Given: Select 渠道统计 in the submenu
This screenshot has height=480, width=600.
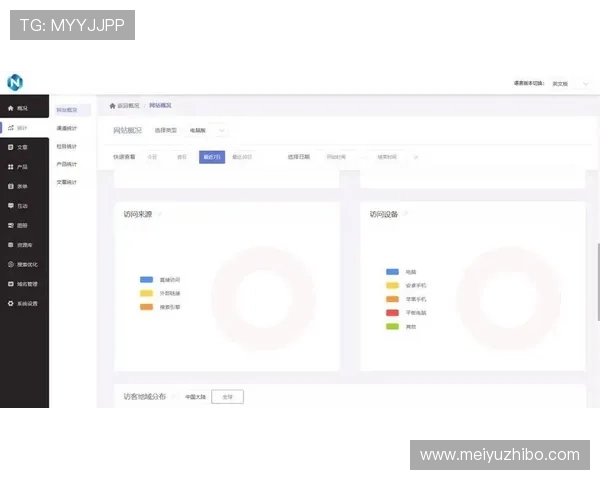Looking at the screenshot, I should click(67, 128).
